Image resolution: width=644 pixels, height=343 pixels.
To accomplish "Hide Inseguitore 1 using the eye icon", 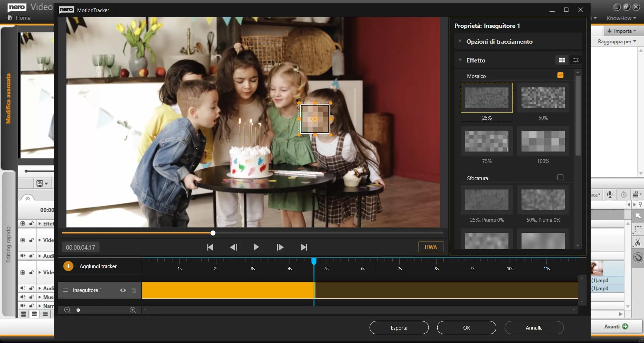I will pyautogui.click(x=123, y=290).
